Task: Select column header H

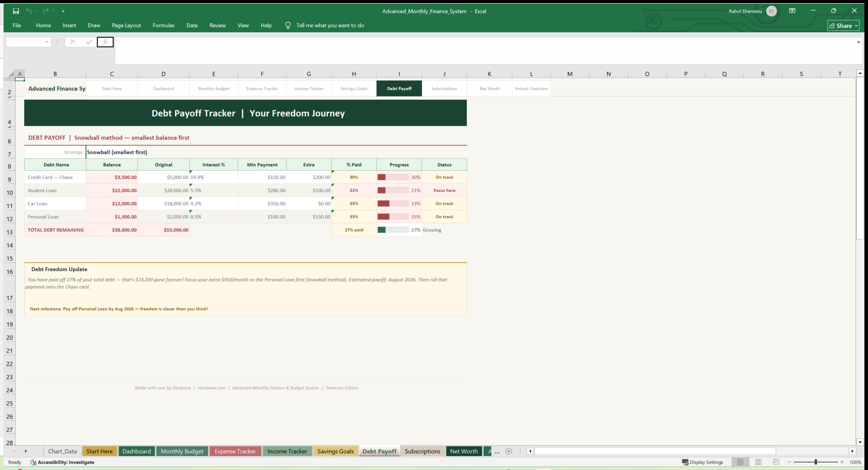Action: coord(354,74)
